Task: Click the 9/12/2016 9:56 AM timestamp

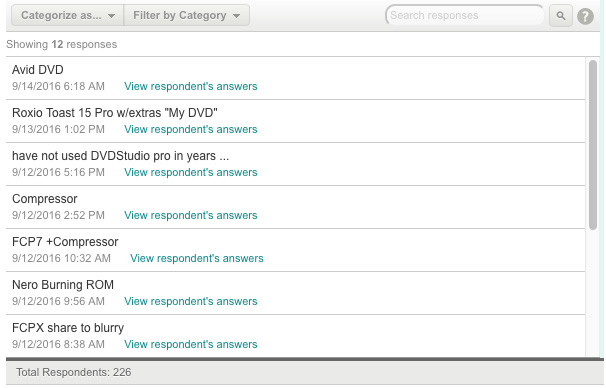Action: (x=58, y=301)
